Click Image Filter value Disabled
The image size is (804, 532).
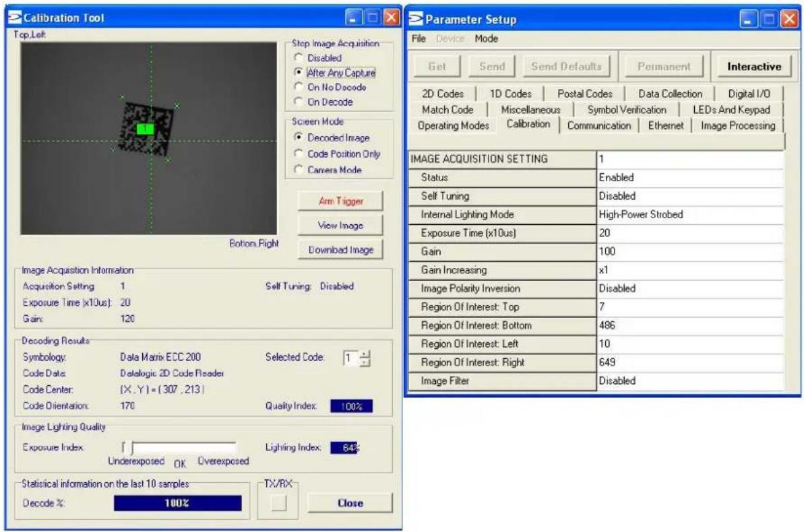pos(690,380)
